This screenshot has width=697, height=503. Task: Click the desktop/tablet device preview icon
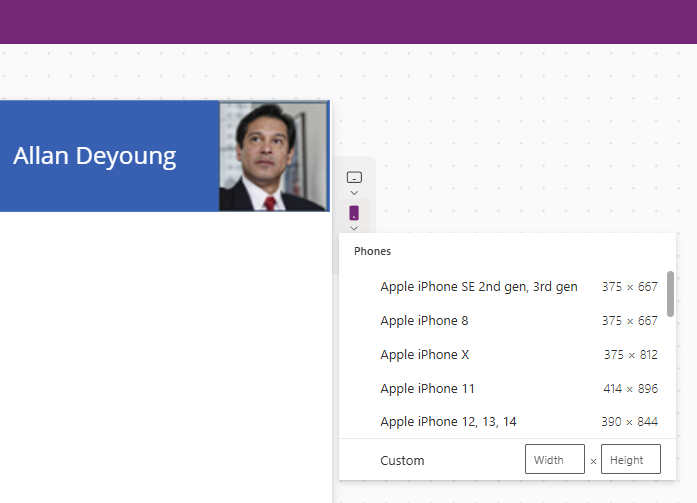click(354, 177)
